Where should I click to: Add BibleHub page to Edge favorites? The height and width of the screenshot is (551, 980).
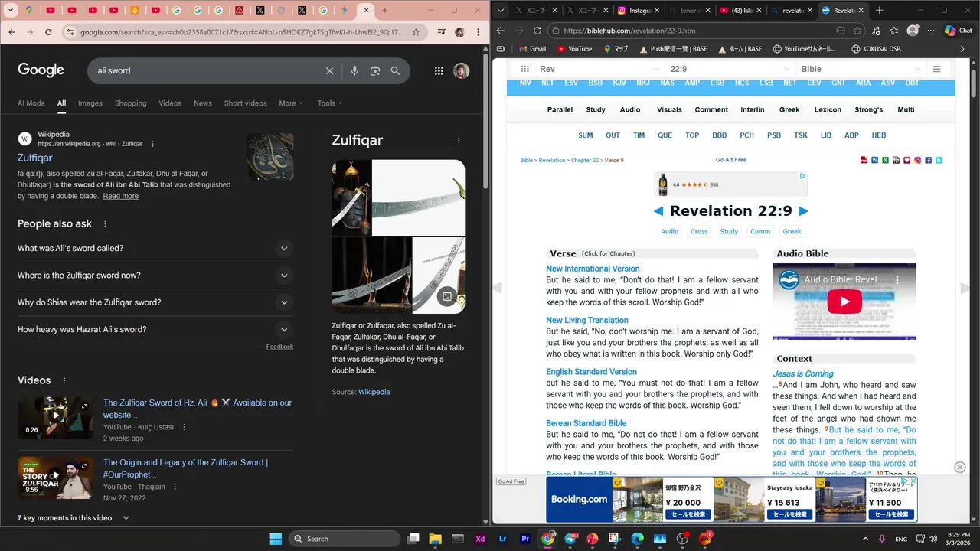click(x=857, y=31)
